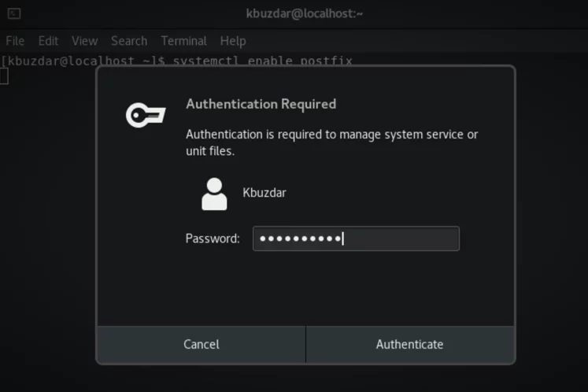This screenshot has width=588, height=392.
Task: Click the masked password dots
Action: [301, 239]
